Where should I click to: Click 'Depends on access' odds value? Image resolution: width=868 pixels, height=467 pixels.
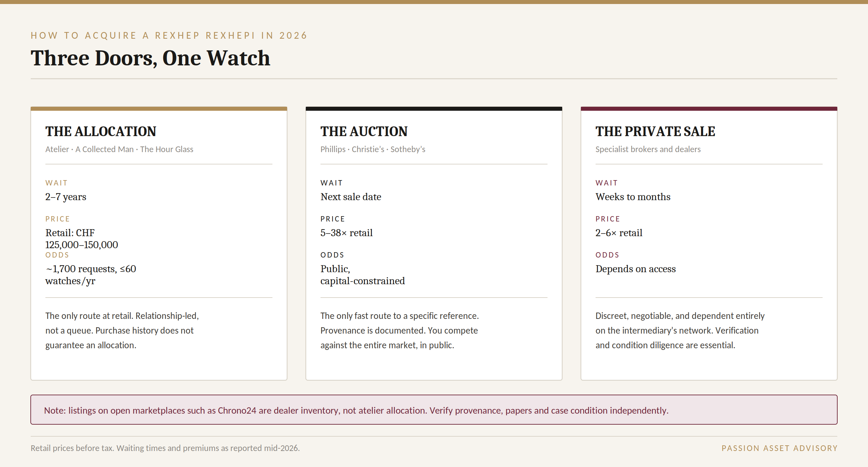(x=636, y=269)
